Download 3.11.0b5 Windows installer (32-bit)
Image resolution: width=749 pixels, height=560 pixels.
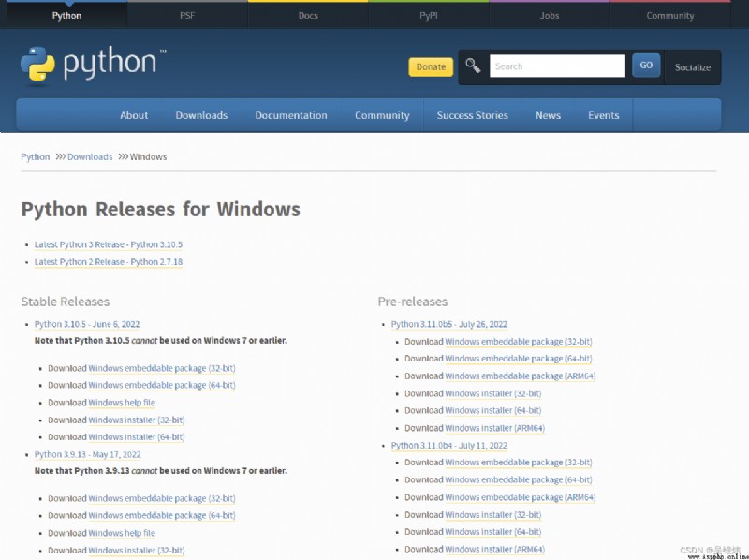[x=493, y=393]
